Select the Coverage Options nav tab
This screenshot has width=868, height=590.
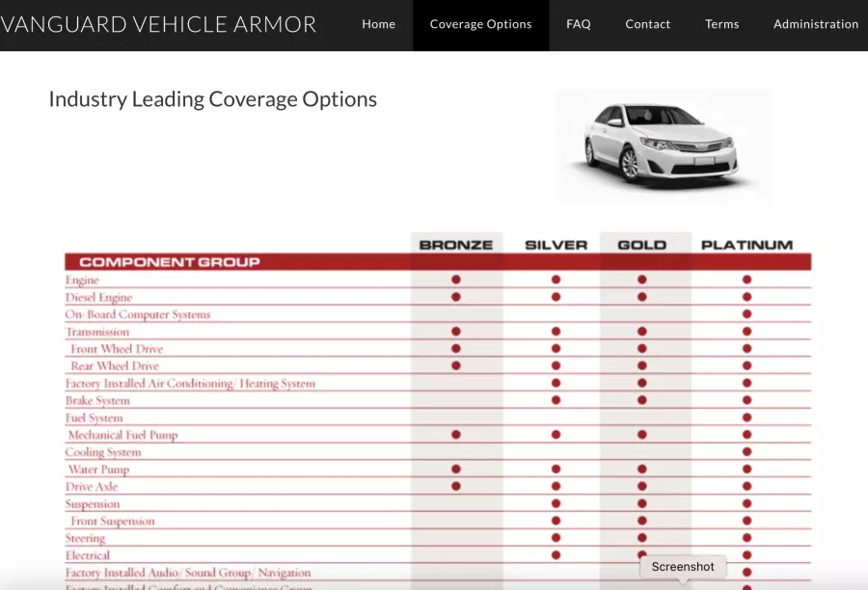tap(481, 25)
